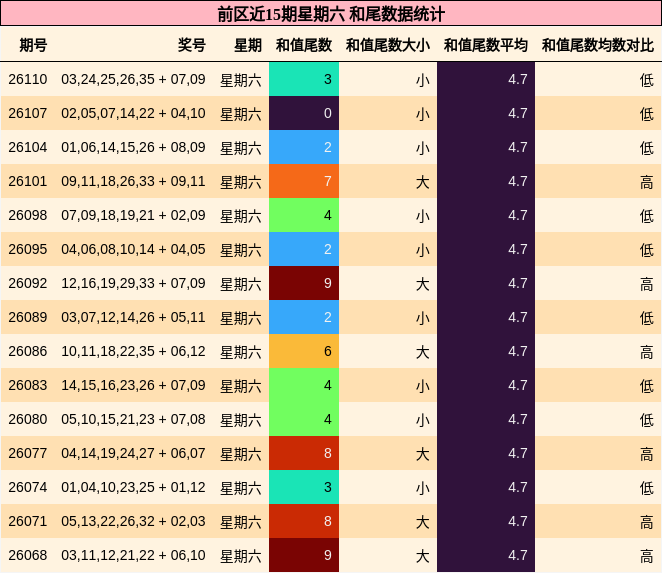This screenshot has width=662, height=573.
Task: Click 低 comparison value in row 26110
Action: pos(647,80)
